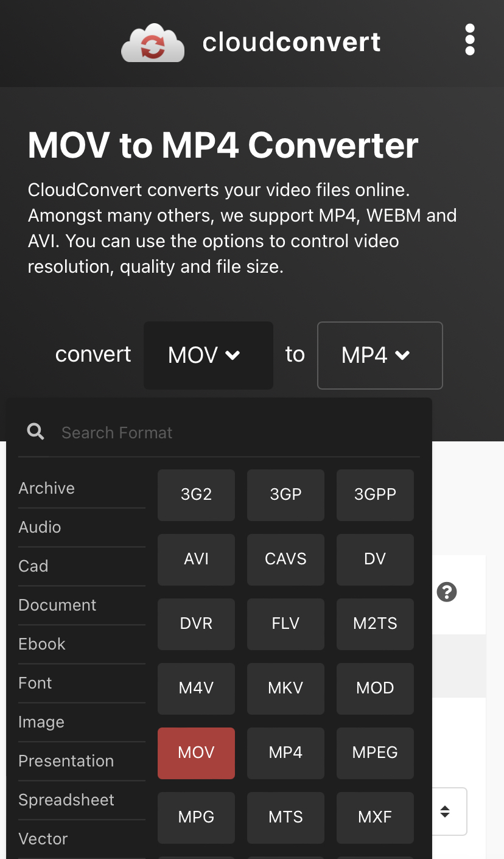Choose the 3GPP format
This screenshot has width=504, height=859.
click(375, 495)
